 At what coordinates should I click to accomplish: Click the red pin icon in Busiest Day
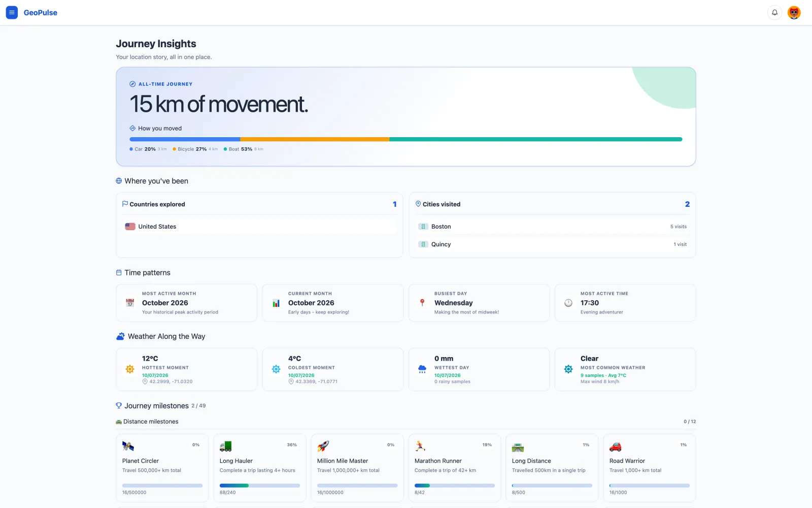click(x=422, y=303)
